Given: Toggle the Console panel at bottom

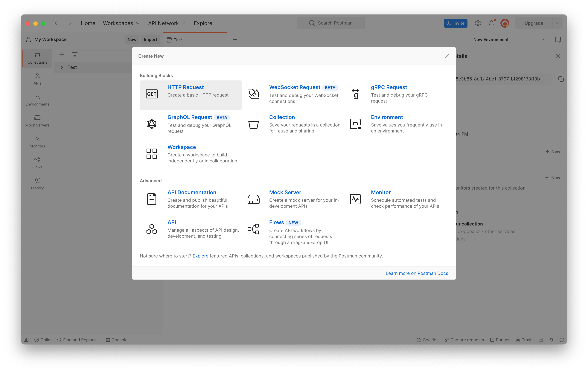Looking at the screenshot, I should 117,340.
